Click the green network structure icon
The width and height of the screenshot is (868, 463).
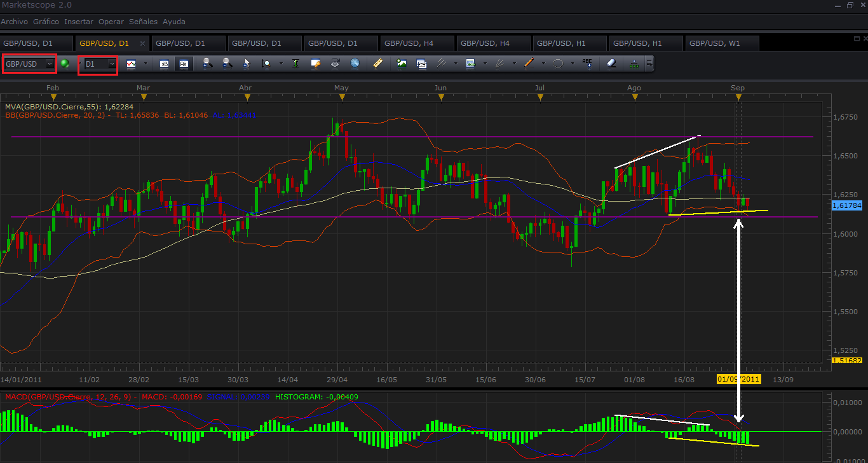point(634,64)
